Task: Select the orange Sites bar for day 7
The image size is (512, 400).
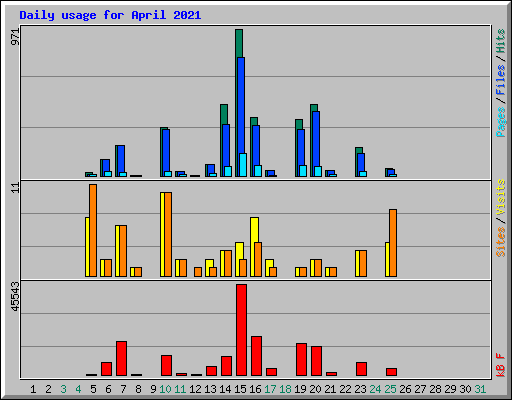Action: pyautogui.click(x=123, y=251)
